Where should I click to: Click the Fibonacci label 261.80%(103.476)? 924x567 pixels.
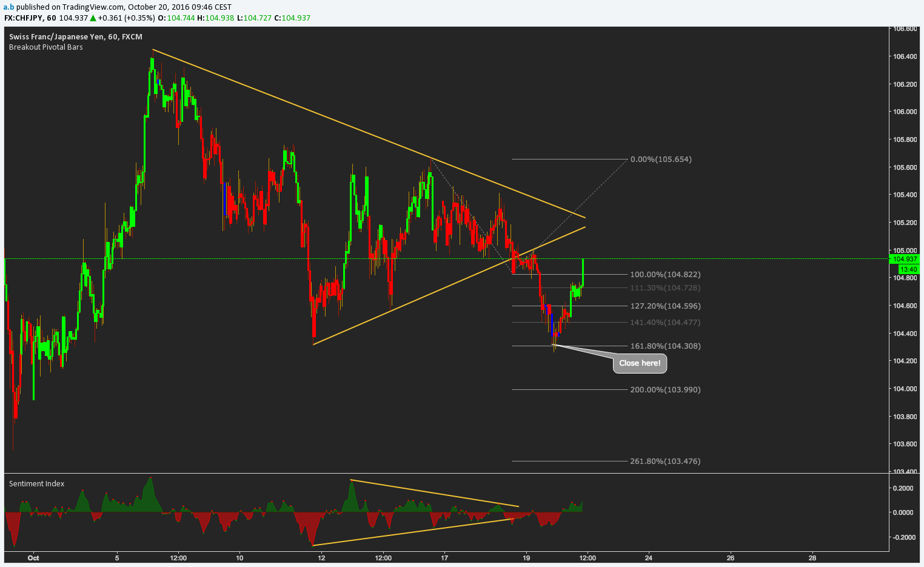[665, 461]
